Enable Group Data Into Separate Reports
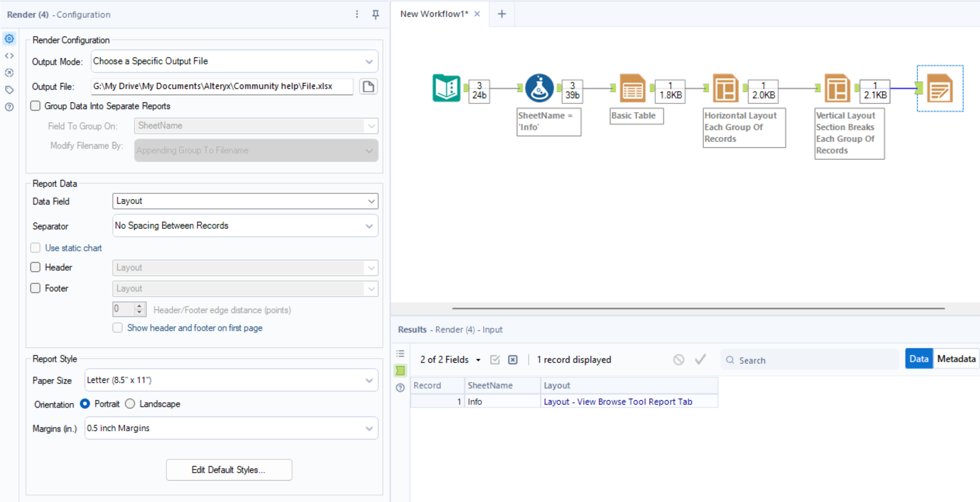Image resolution: width=980 pixels, height=502 pixels. [x=35, y=106]
